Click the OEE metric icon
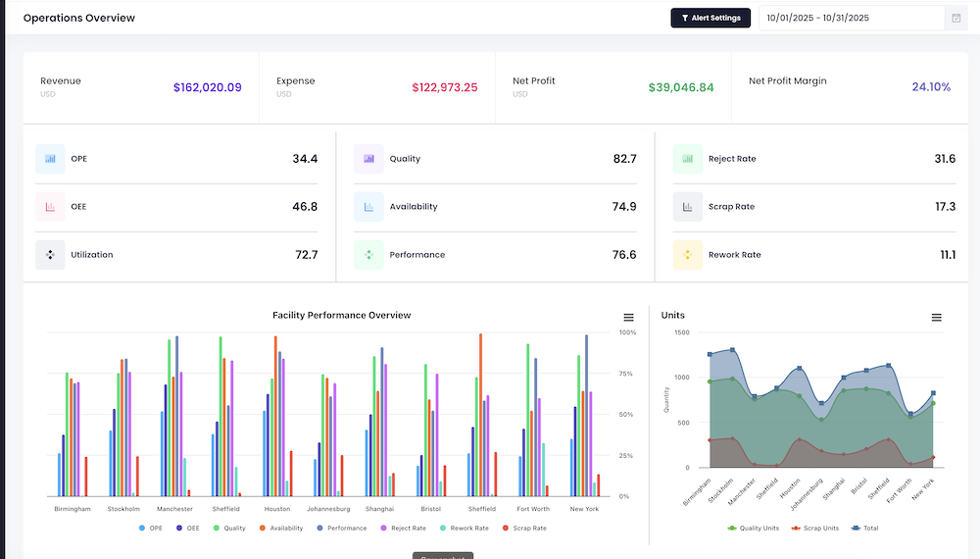Screen dimensions: 980x559 click(x=50, y=207)
